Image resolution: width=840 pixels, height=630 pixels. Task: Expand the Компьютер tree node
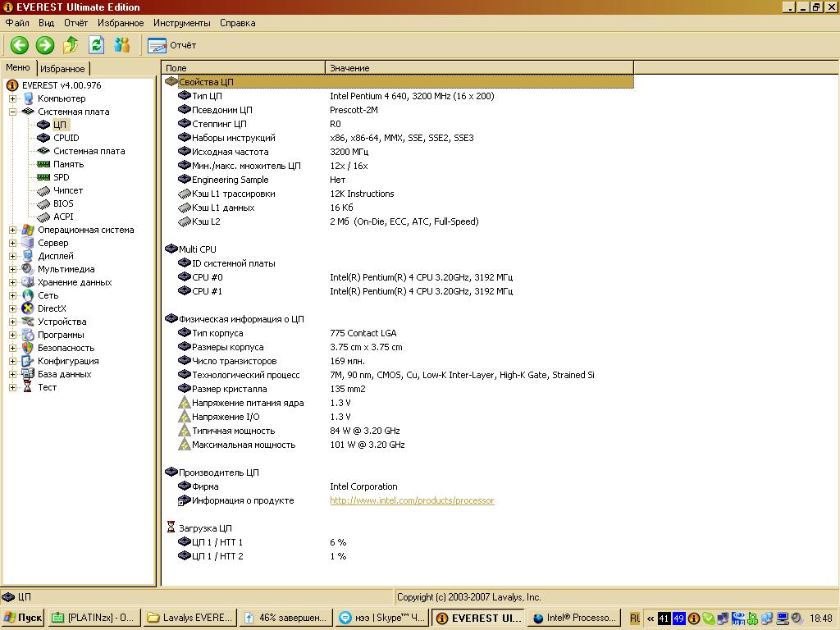[x=12, y=98]
